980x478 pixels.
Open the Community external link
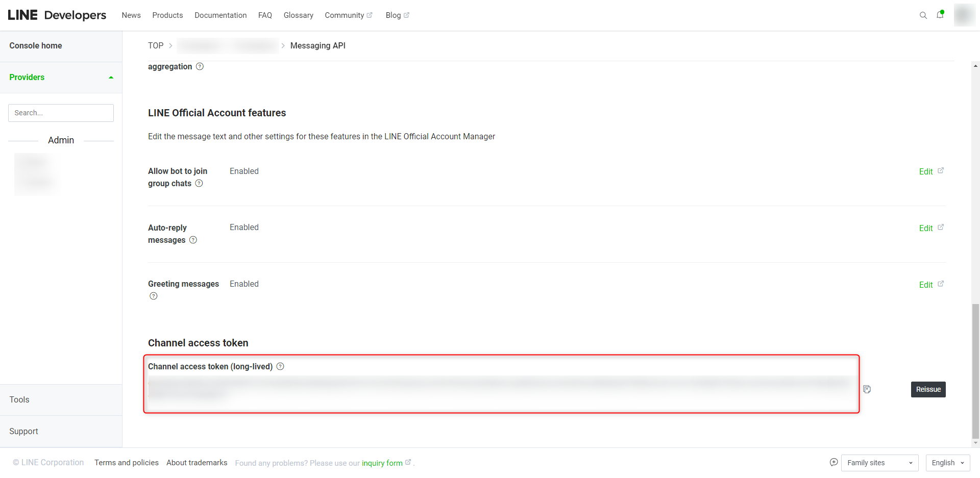(x=349, y=15)
